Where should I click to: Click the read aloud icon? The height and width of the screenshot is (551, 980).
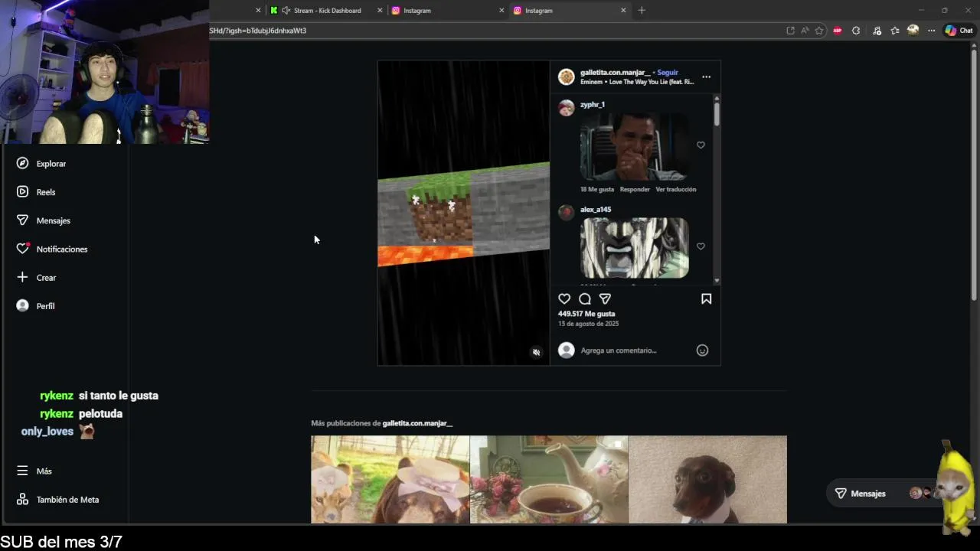[805, 31]
